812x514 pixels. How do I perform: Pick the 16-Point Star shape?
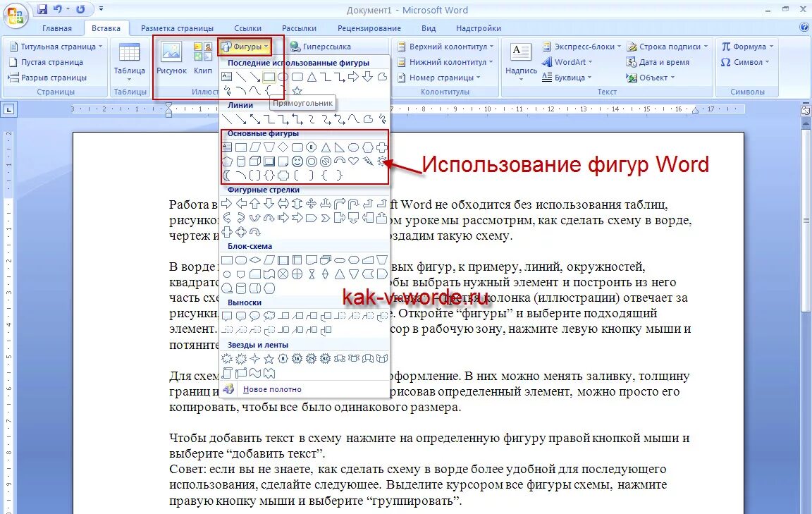click(297, 358)
